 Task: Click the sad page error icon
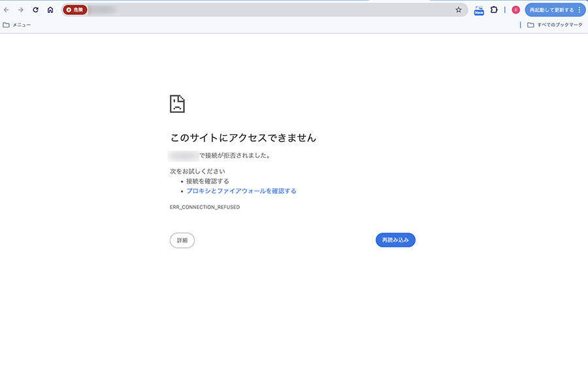click(x=177, y=104)
